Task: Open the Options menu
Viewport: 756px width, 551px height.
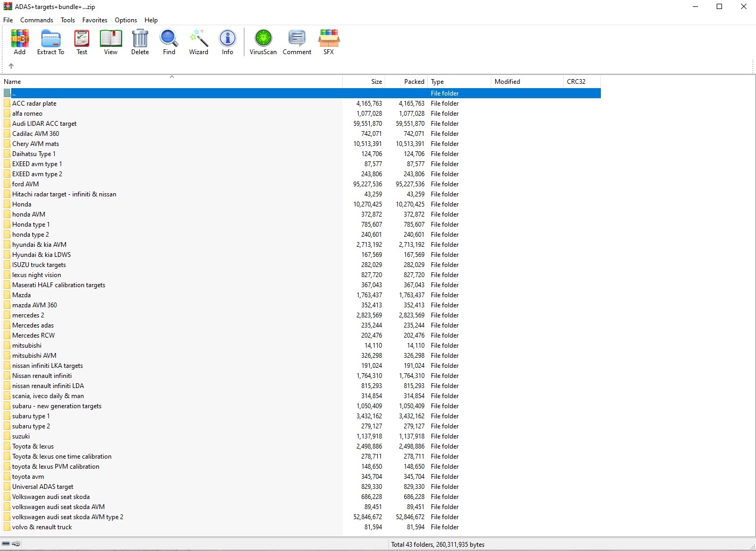Action: (x=126, y=20)
